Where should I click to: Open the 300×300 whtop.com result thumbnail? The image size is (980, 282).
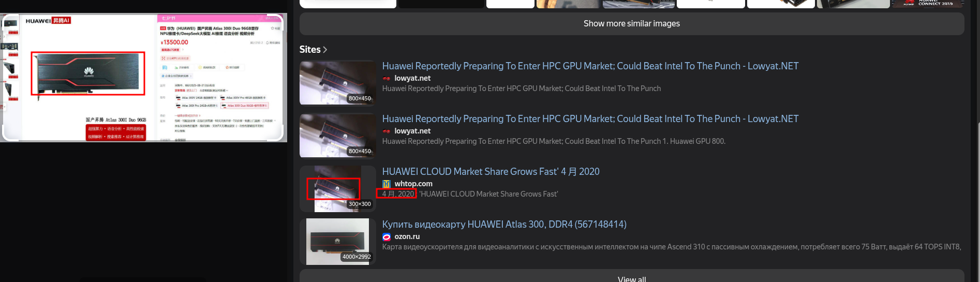tap(337, 189)
